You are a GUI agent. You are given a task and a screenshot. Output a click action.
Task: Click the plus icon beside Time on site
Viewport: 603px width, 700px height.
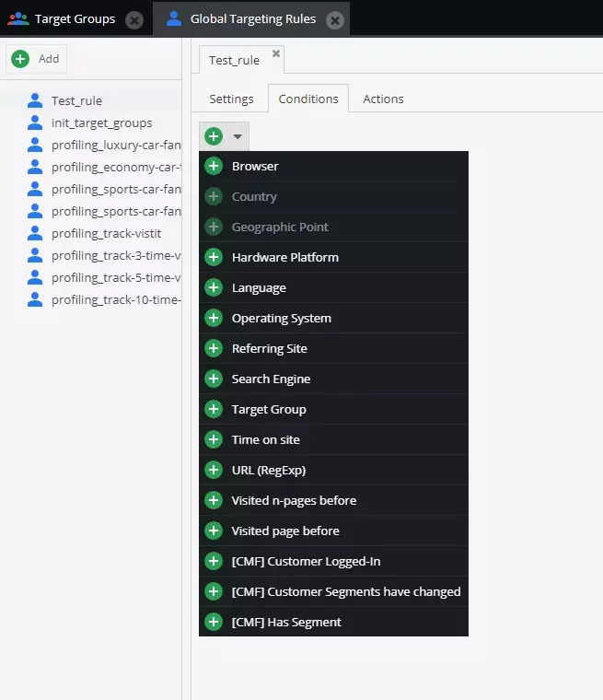pyautogui.click(x=214, y=439)
